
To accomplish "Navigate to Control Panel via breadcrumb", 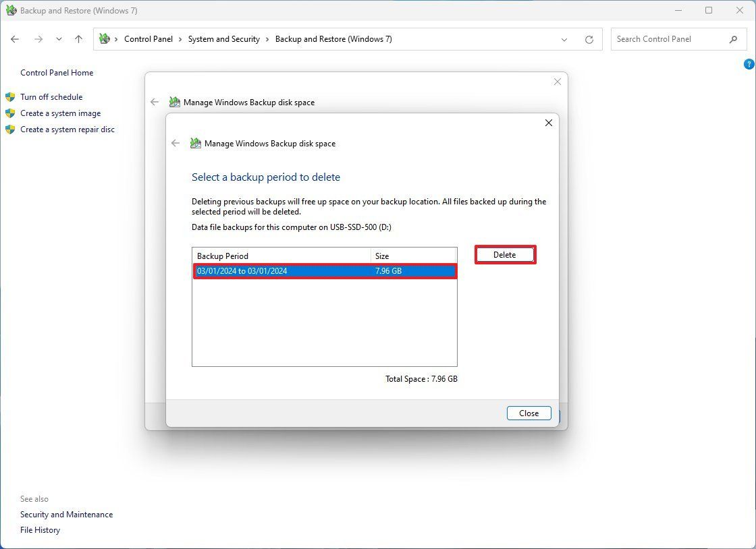I will click(148, 39).
